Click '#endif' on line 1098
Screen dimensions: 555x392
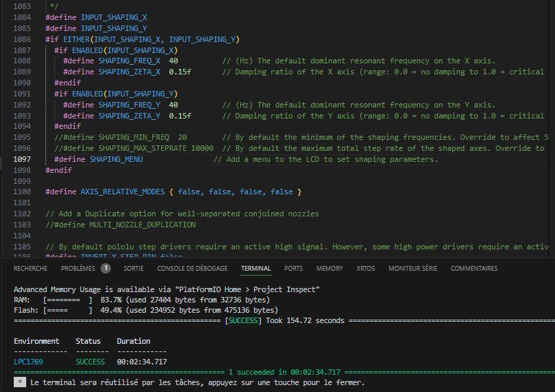tap(59, 170)
